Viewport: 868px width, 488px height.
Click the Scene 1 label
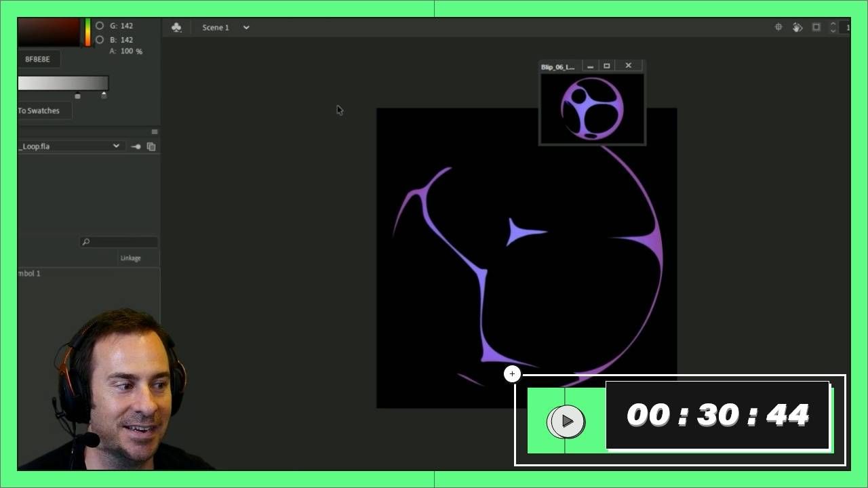pos(216,28)
